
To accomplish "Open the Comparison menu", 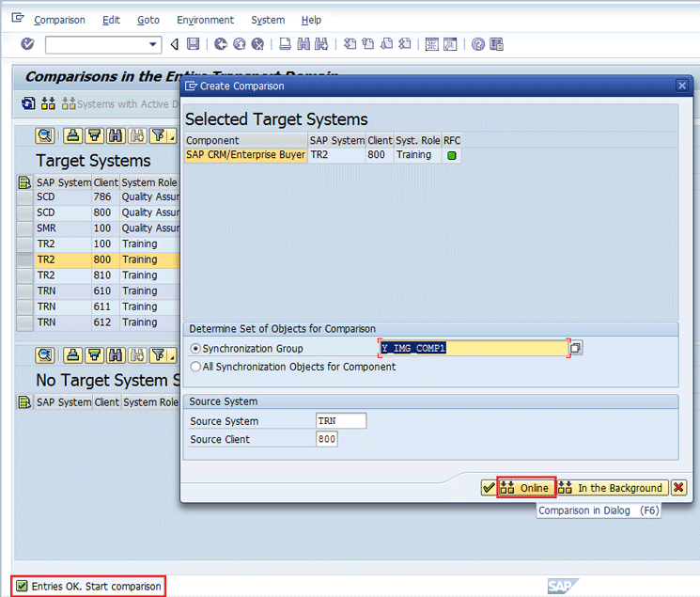I will click(x=59, y=20).
